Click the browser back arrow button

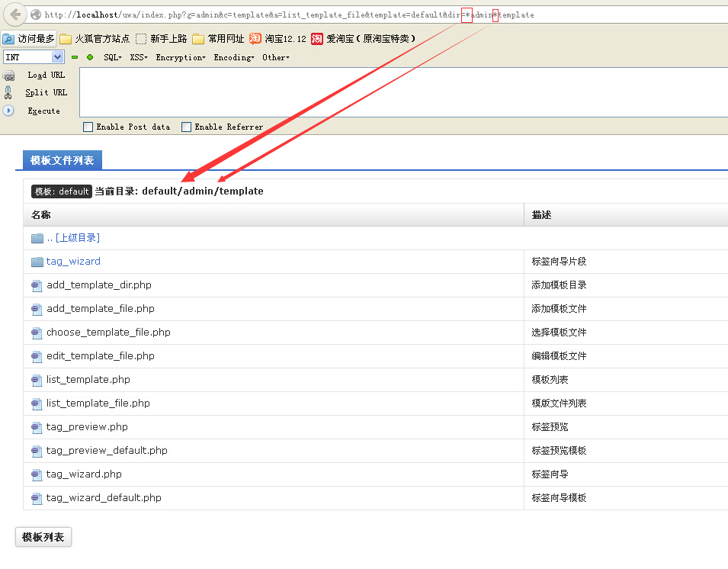pyautogui.click(x=14, y=14)
